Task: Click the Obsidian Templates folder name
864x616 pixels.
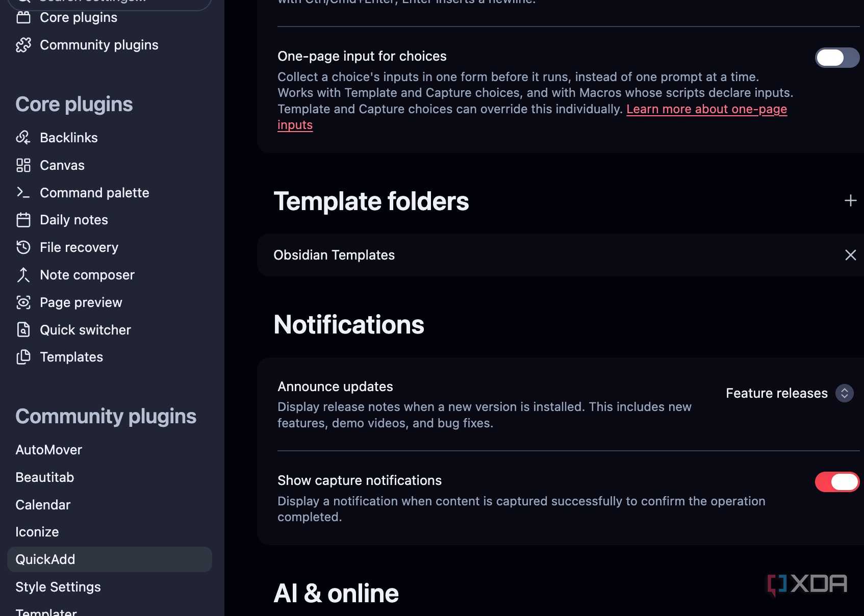Action: tap(334, 255)
